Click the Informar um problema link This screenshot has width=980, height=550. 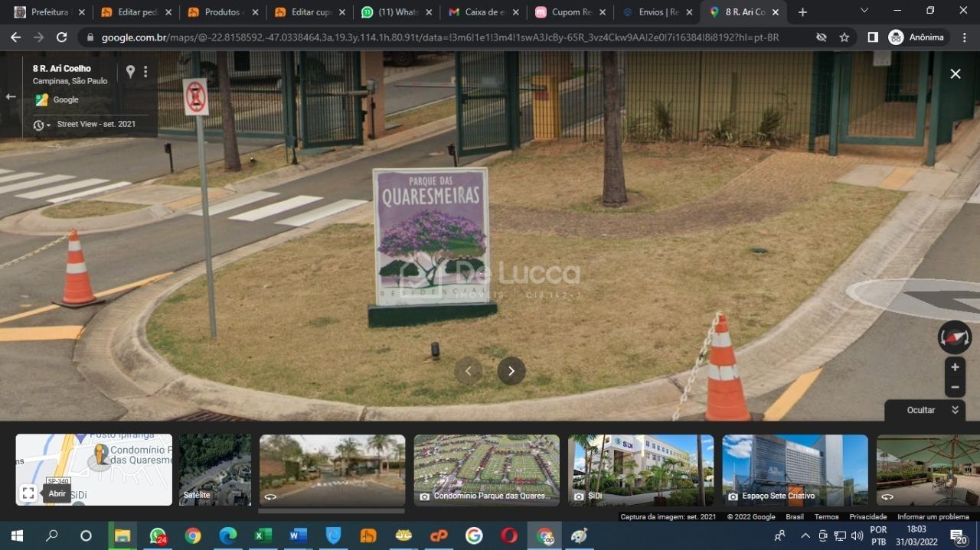coord(933,517)
